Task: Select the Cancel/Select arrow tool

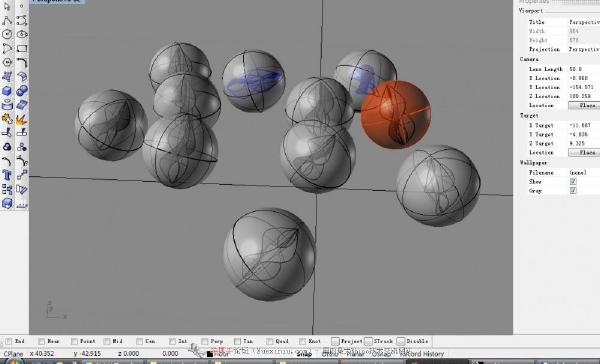Action: click(7, 6)
